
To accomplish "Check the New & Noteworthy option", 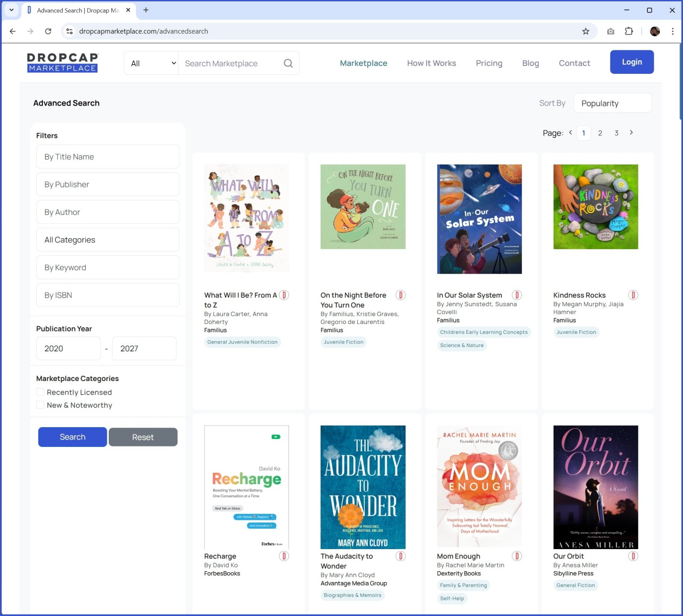I will coord(40,405).
